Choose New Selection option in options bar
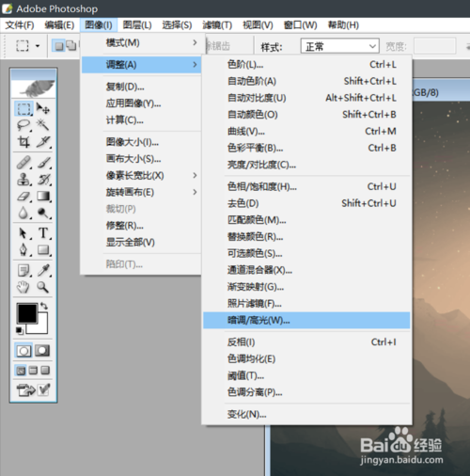Image resolution: width=470 pixels, height=476 pixels. [x=58, y=46]
